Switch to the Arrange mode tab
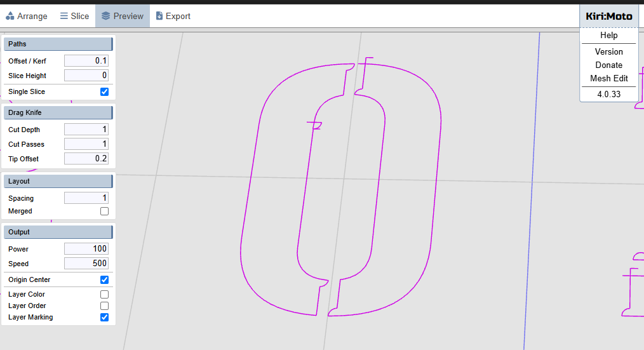 coord(27,16)
